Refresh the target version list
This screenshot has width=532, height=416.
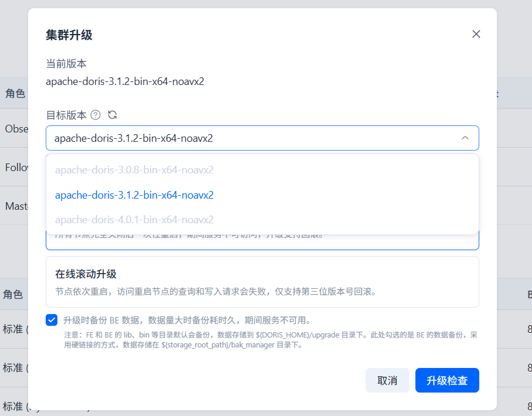[x=112, y=115]
